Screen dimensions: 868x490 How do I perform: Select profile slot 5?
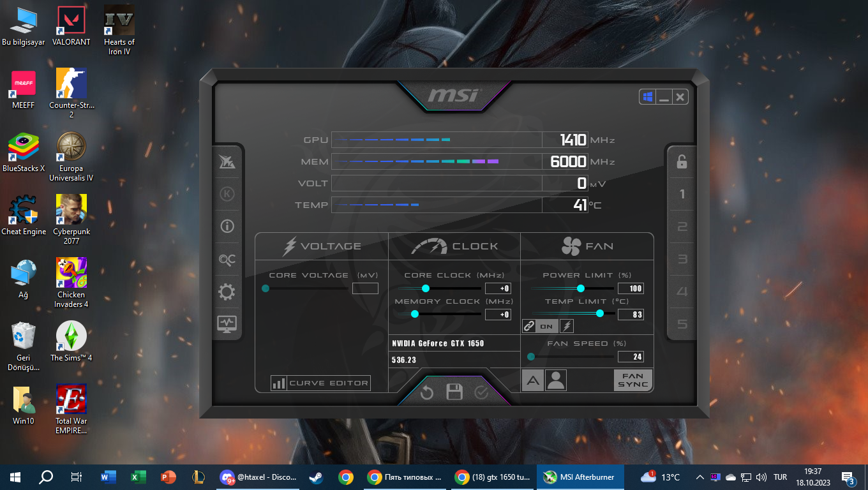[682, 324]
